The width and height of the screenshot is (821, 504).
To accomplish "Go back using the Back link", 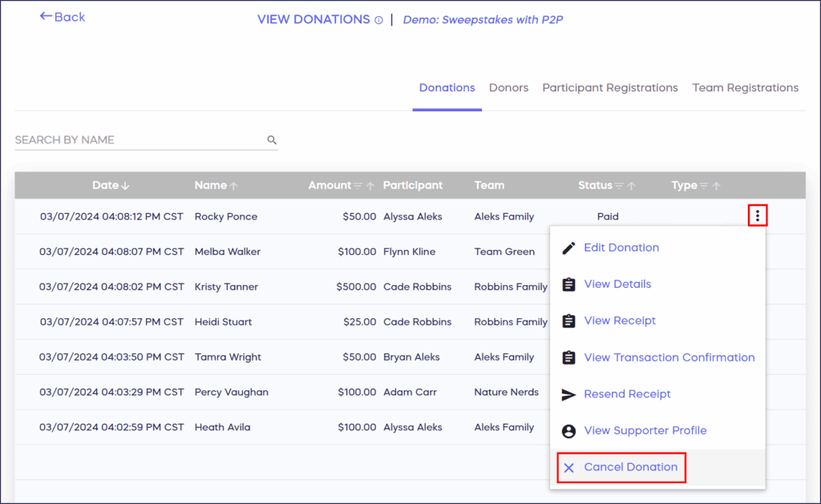I will pos(63,17).
